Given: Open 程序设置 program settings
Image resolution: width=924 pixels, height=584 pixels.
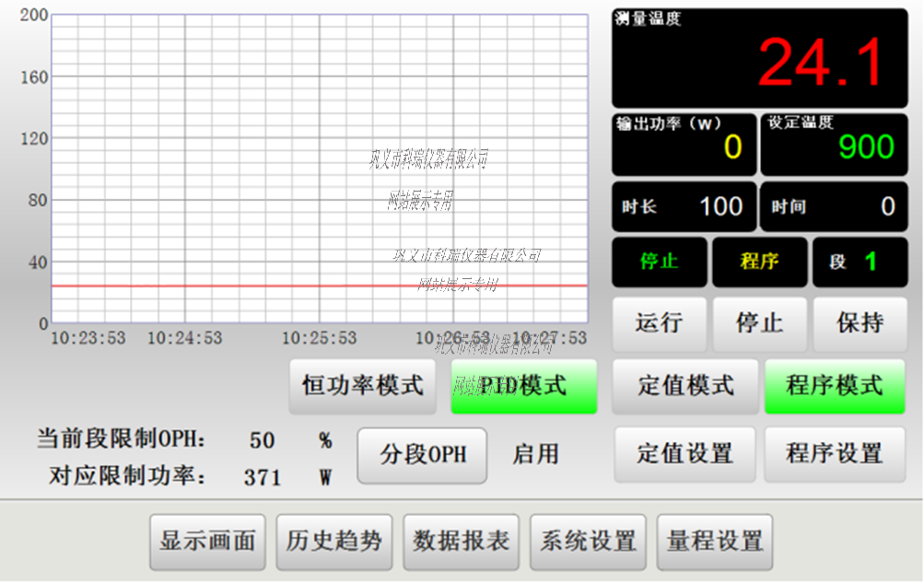Looking at the screenshot, I should pyautogui.click(x=835, y=453).
